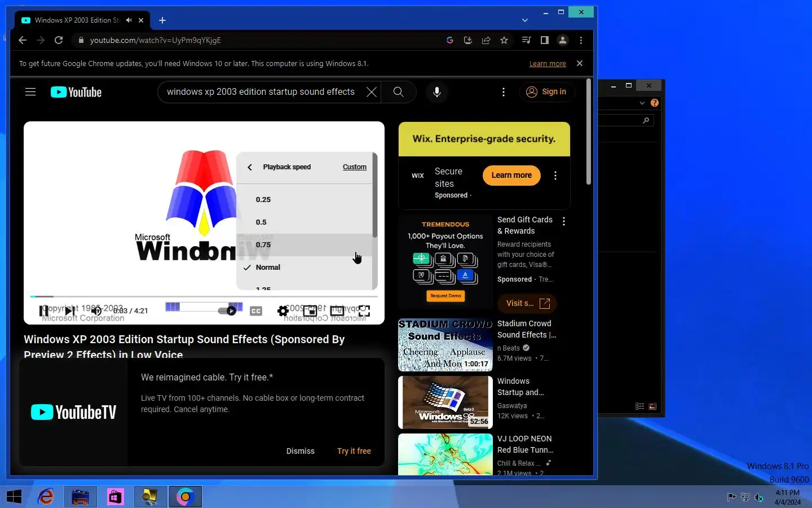The image size is (812, 508).
Task: Reload the YouTube page
Action: pyautogui.click(x=59, y=40)
